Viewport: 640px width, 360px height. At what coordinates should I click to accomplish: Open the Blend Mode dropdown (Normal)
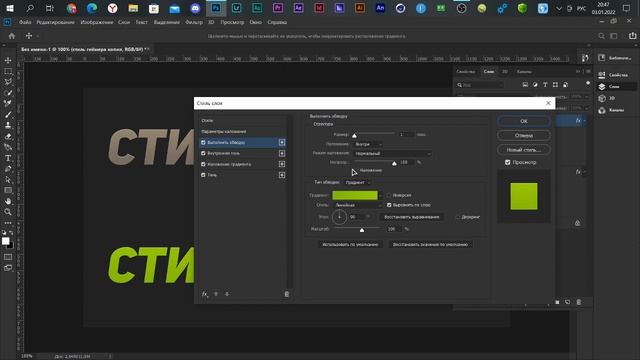392,153
